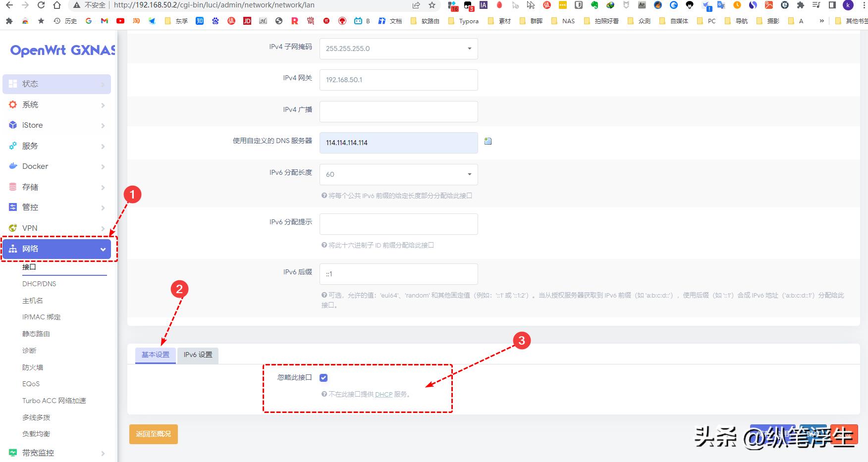868x462 pixels.
Task: Click the 保存 button at bottom right
Action: 813,434
